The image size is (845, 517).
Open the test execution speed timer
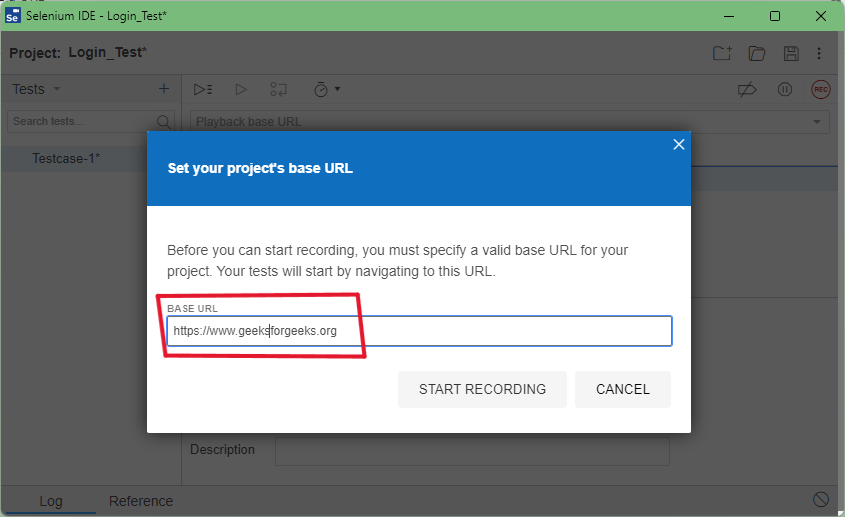click(326, 89)
